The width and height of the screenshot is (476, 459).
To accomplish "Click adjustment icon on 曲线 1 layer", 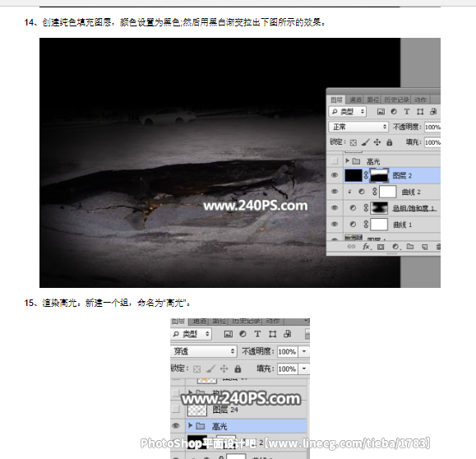I will [x=353, y=225].
